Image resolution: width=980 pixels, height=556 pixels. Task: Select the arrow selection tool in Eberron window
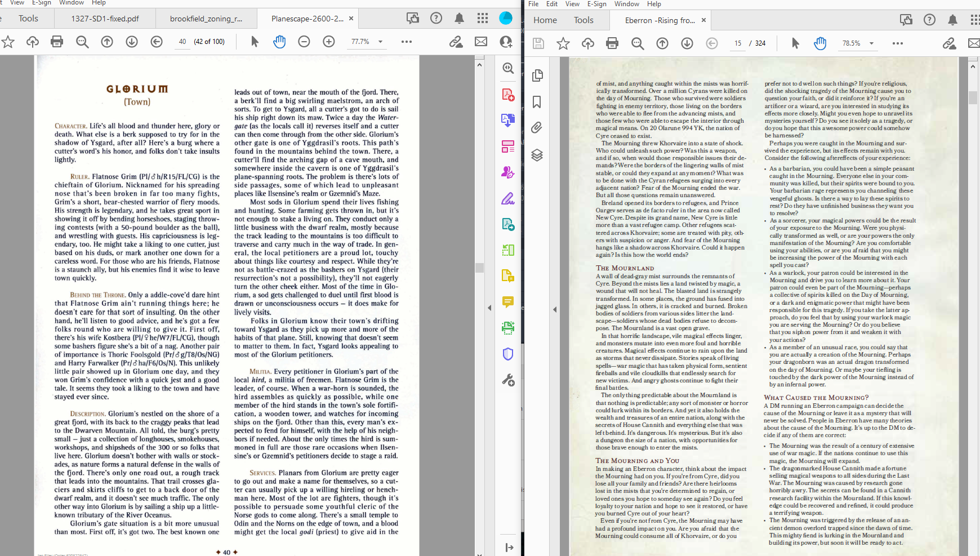coord(795,43)
